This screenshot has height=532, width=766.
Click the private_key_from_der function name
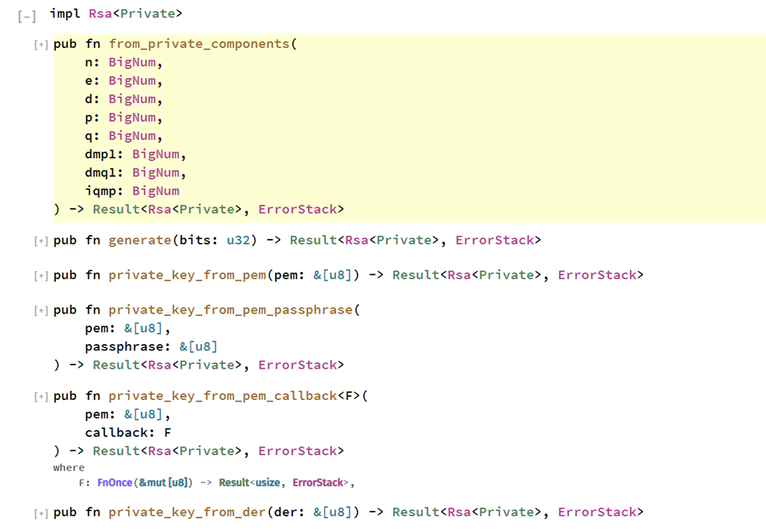coord(187,512)
